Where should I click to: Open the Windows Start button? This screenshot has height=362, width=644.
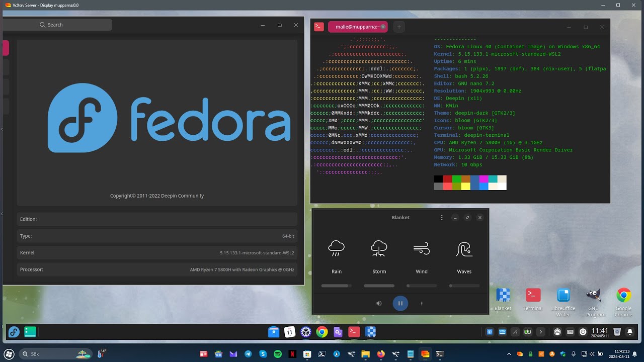[x=8, y=354]
